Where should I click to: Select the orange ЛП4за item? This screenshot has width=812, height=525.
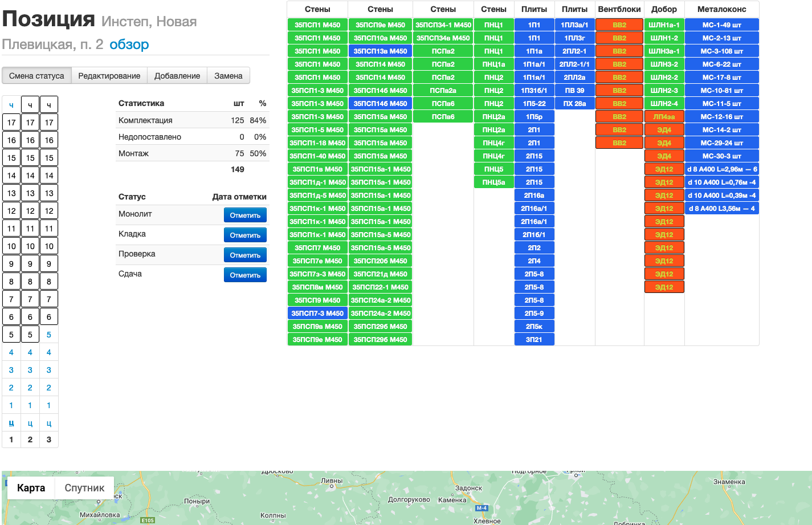[x=664, y=117]
